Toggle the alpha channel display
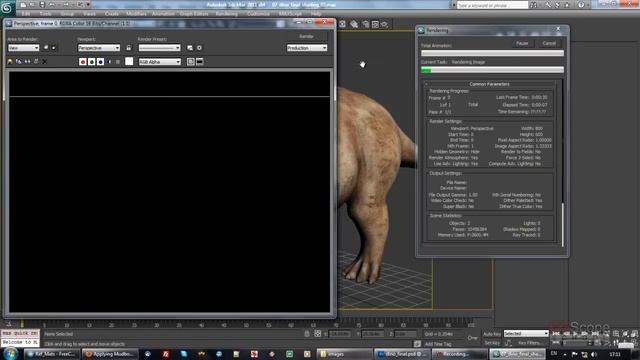 tap(109, 62)
